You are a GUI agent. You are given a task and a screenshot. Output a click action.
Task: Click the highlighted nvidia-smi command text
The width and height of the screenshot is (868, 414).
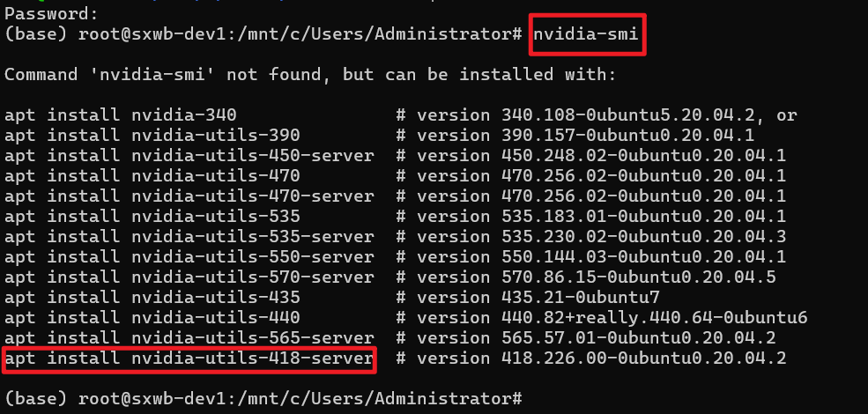coord(586,33)
